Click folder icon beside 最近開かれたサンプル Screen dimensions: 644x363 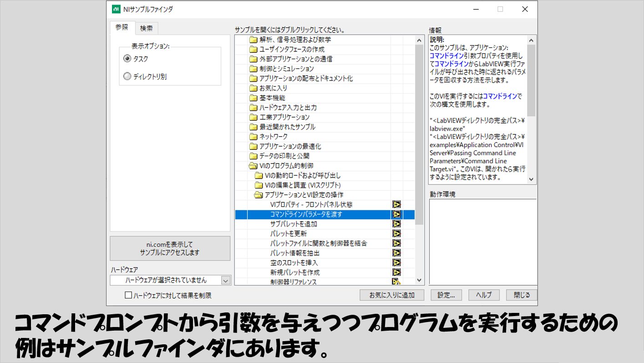click(x=254, y=127)
